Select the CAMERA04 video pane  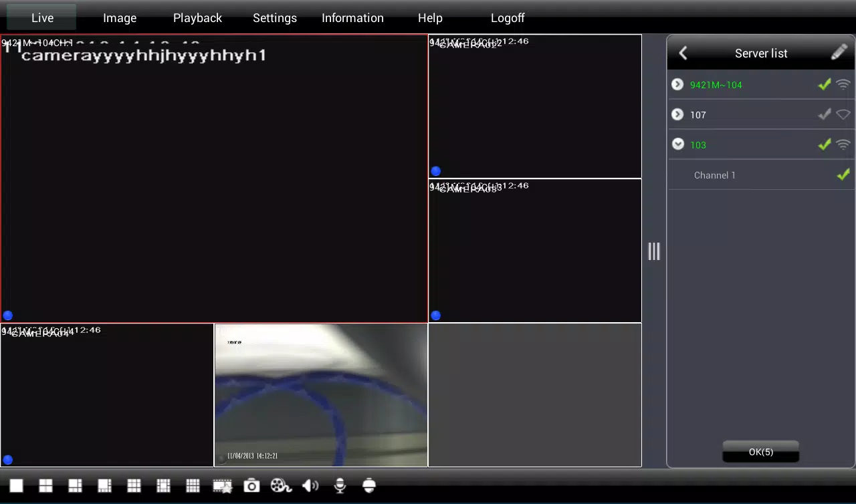point(107,395)
